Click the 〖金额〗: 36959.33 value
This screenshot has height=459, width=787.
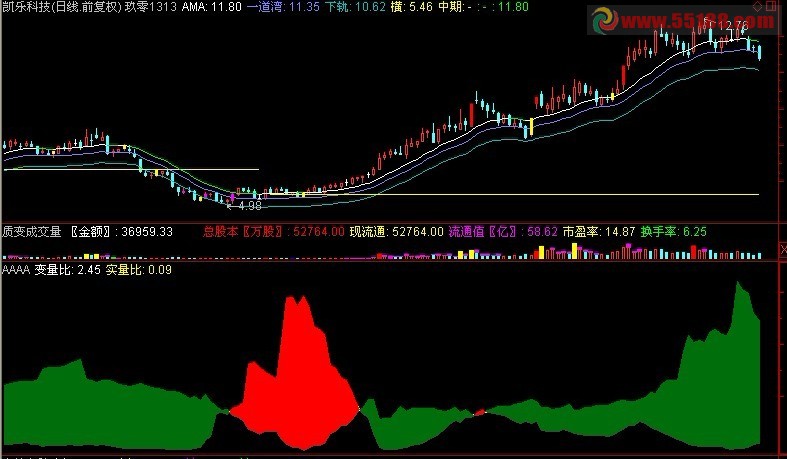[x=120, y=232]
